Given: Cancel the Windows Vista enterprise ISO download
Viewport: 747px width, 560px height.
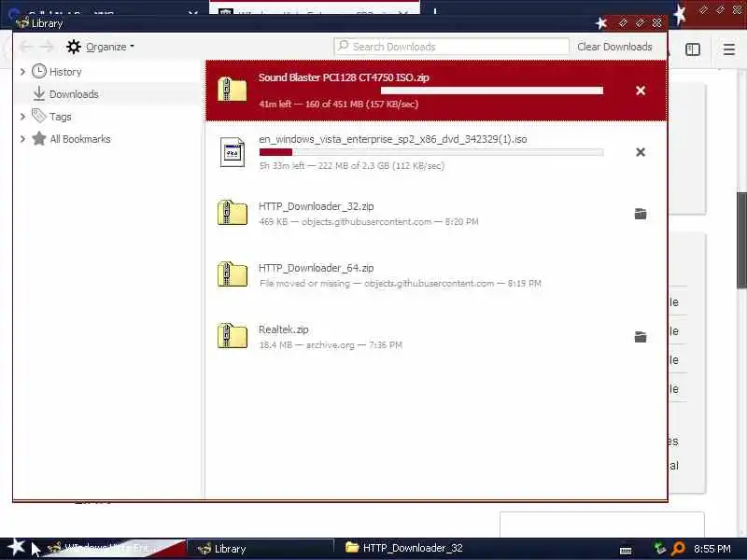Looking at the screenshot, I should click(641, 152).
